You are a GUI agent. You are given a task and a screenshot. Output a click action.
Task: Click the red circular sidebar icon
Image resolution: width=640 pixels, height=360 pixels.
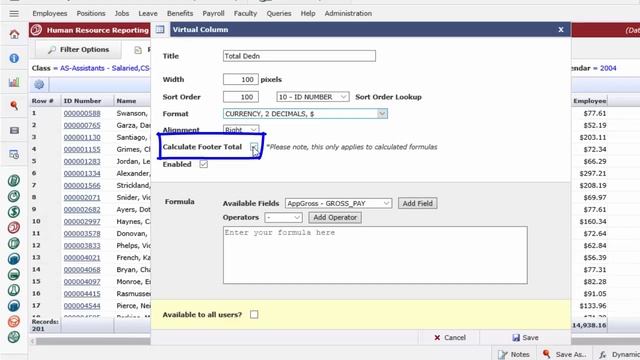pos(14,227)
